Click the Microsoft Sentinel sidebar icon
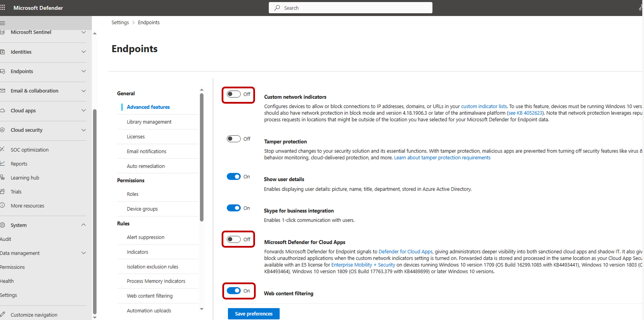 pos(2,32)
